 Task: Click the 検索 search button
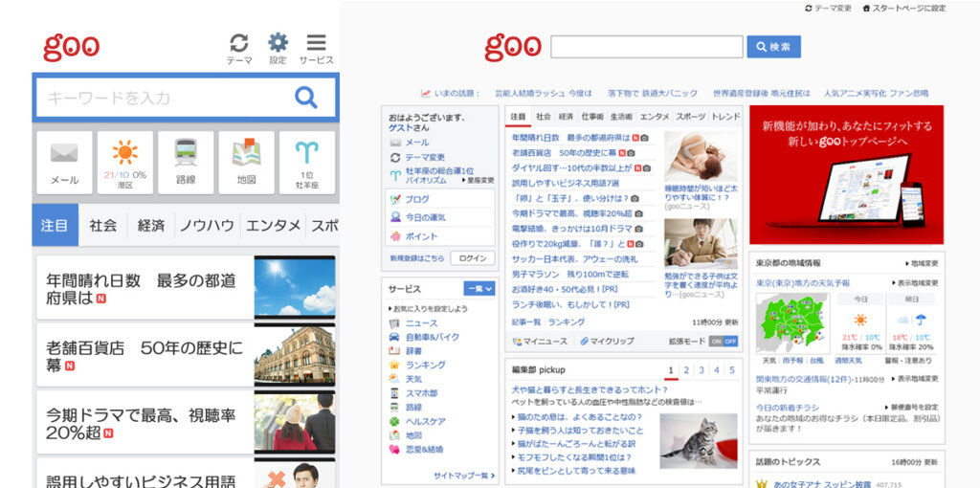coord(773,47)
